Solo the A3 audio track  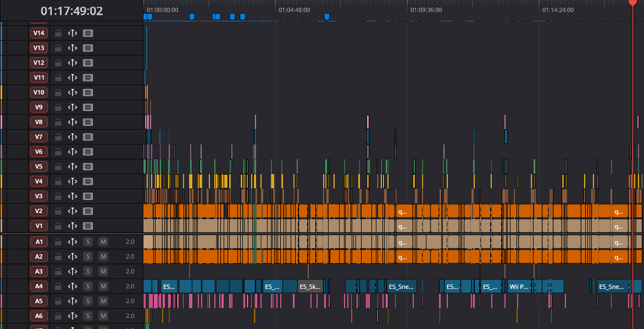(87, 271)
